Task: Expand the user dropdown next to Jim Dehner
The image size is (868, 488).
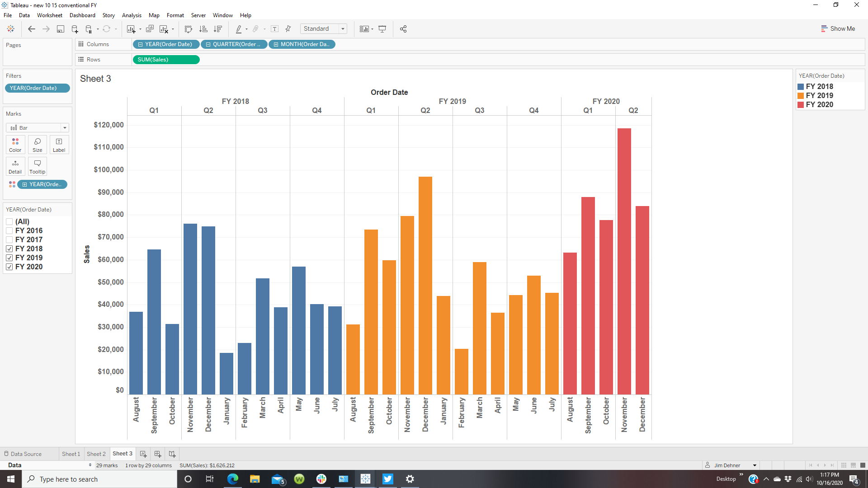Action: coord(755,465)
